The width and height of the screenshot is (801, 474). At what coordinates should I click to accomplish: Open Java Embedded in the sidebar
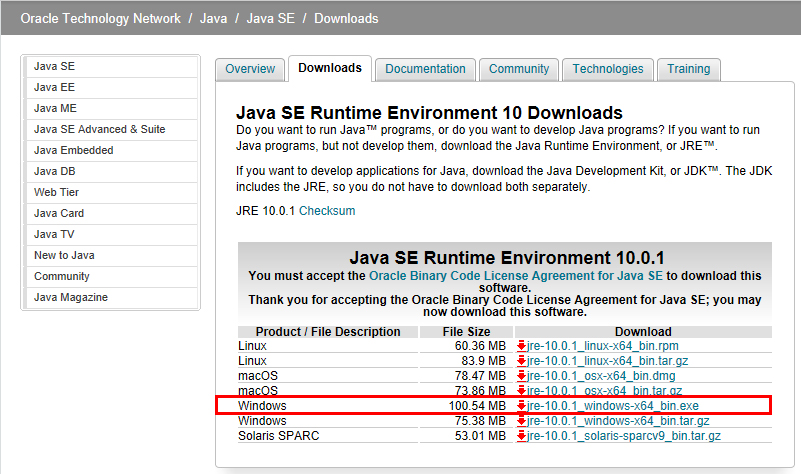tap(111, 150)
